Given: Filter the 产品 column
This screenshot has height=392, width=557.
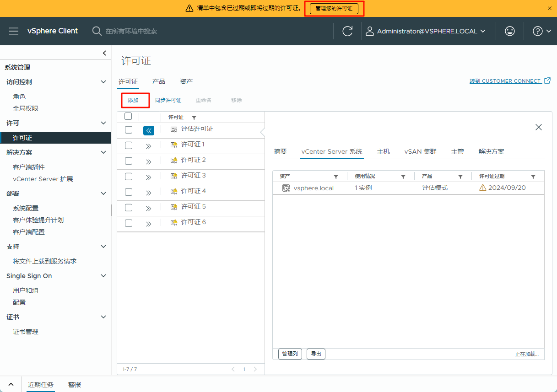Looking at the screenshot, I should (461, 177).
